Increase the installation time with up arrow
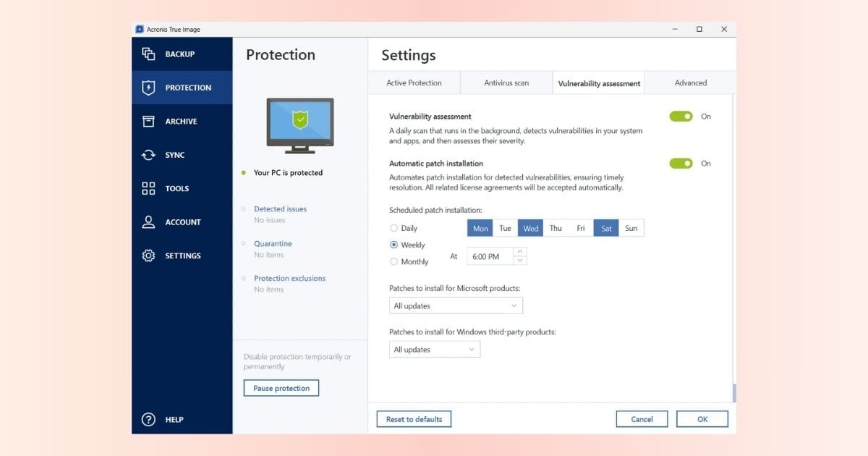 pos(520,252)
